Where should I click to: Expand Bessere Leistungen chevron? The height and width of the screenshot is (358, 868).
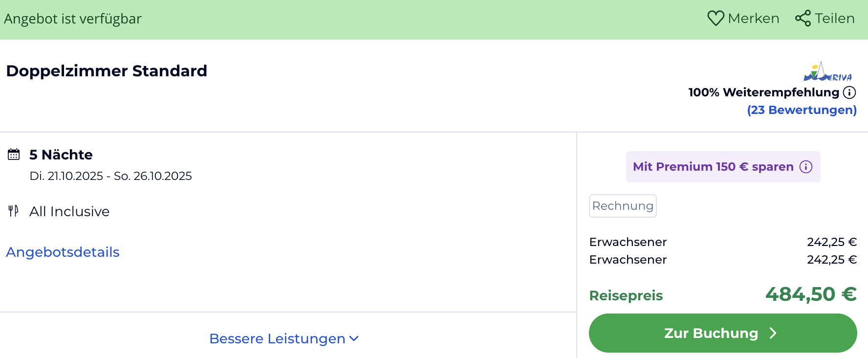click(354, 338)
